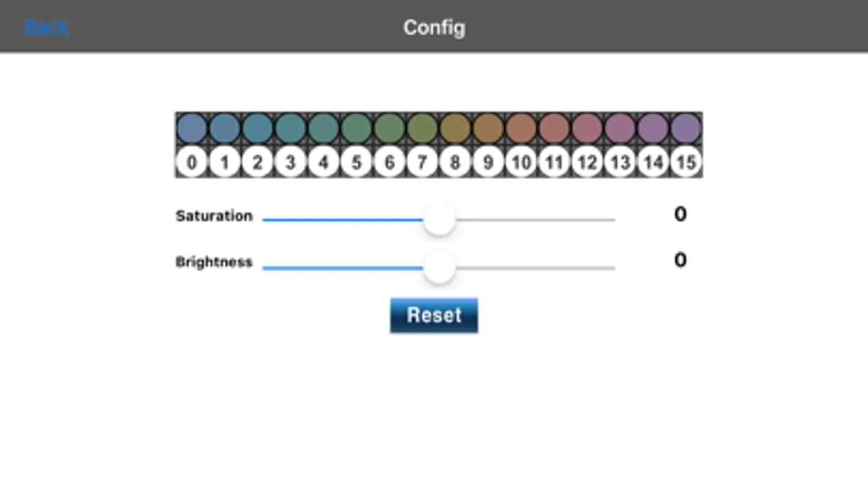The width and height of the screenshot is (868, 489).
Task: Pick the orange swatch above number 10
Action: (x=521, y=128)
